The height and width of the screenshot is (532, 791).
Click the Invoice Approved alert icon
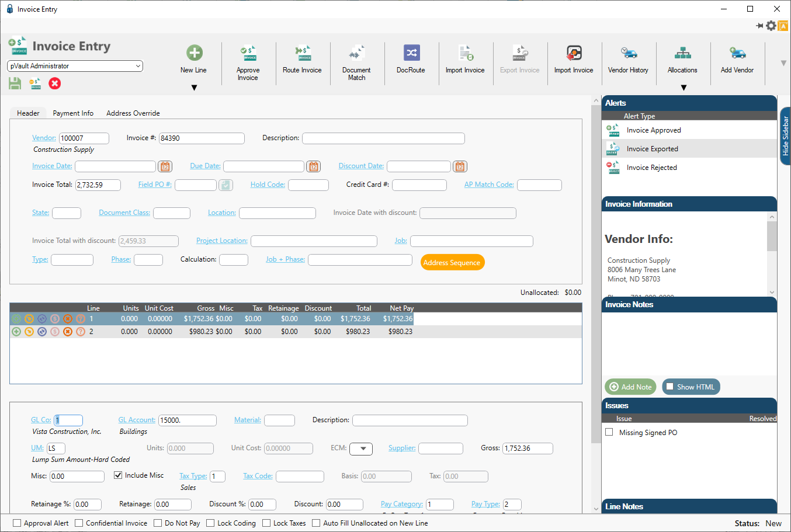[613, 130]
